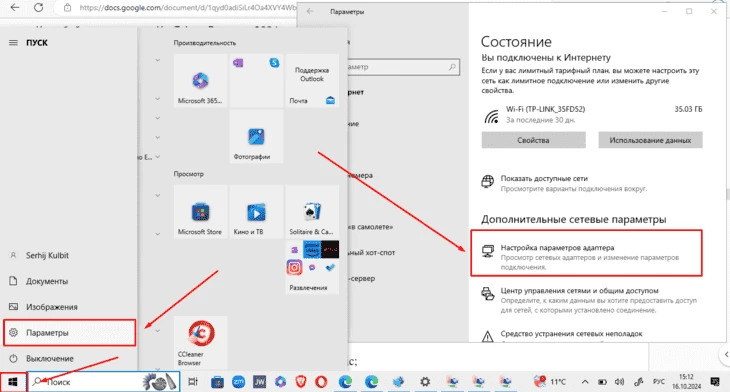This screenshot has height=392, width=730.
Task: Click the settings search field
Action: [404, 67]
